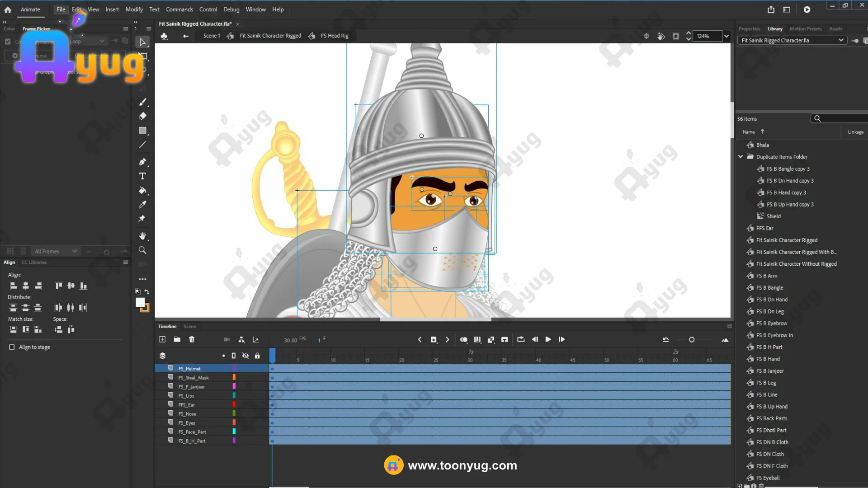868x488 pixels.
Task: Select the Paint Bucket tool
Action: click(142, 190)
